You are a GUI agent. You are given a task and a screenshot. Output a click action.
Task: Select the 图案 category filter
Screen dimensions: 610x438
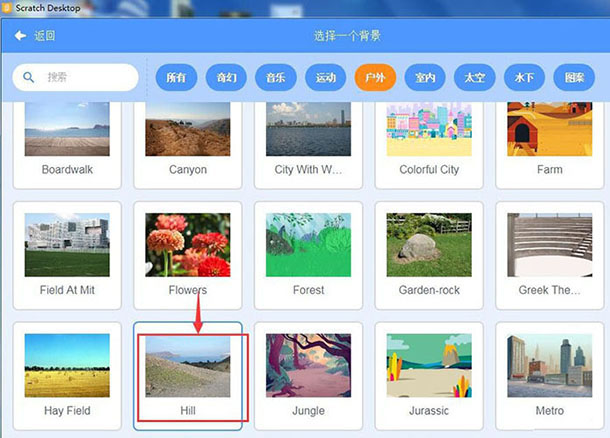coord(574,77)
